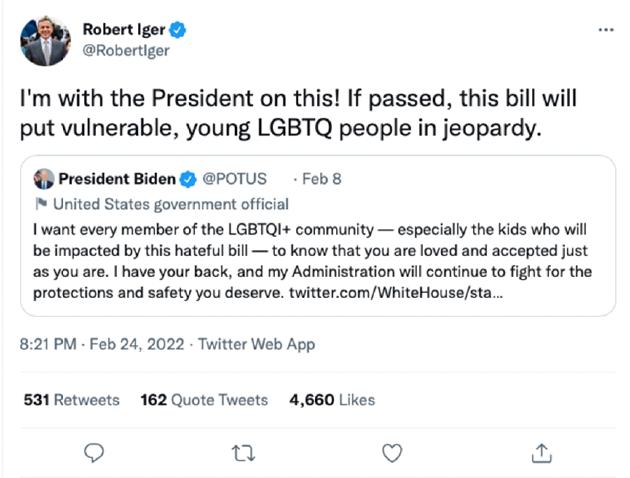Open the twitter.com/WhiteHouse/sta... link

tap(396, 292)
